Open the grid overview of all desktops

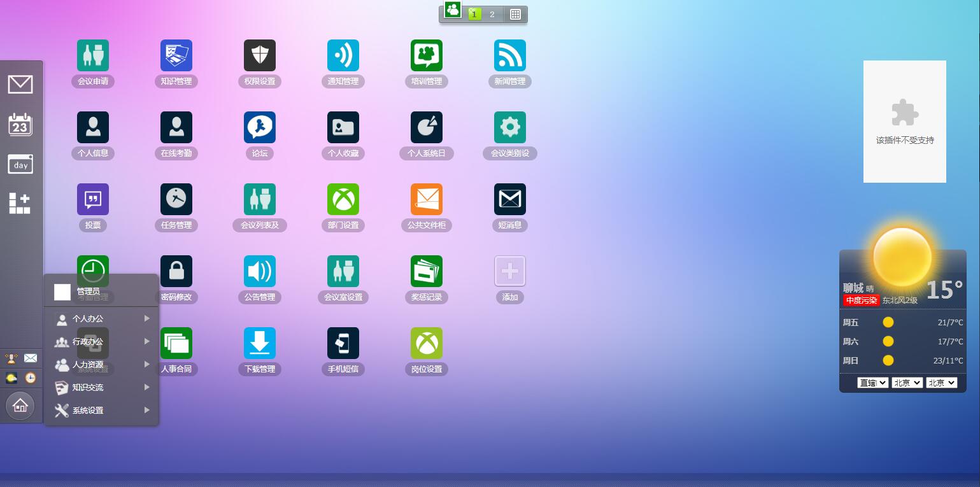516,15
